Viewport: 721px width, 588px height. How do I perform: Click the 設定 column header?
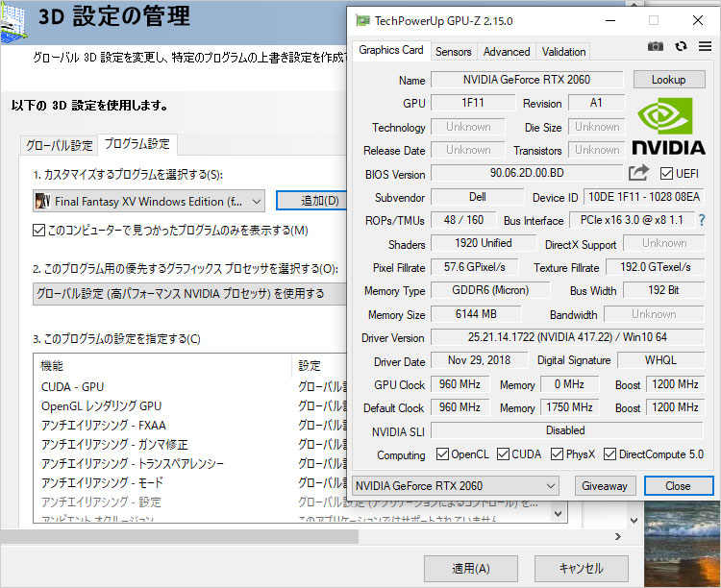coord(319,365)
